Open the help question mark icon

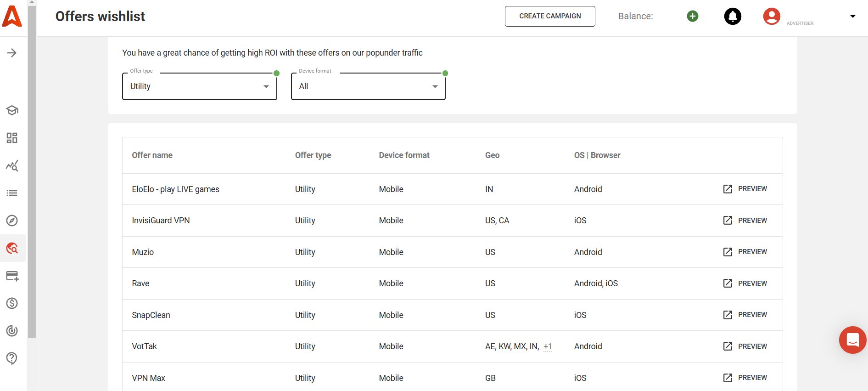12,358
